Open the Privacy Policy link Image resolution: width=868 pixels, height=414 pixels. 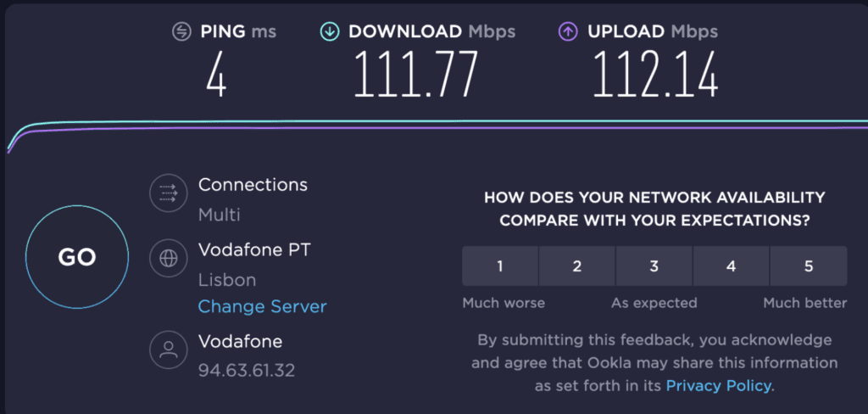(719, 385)
